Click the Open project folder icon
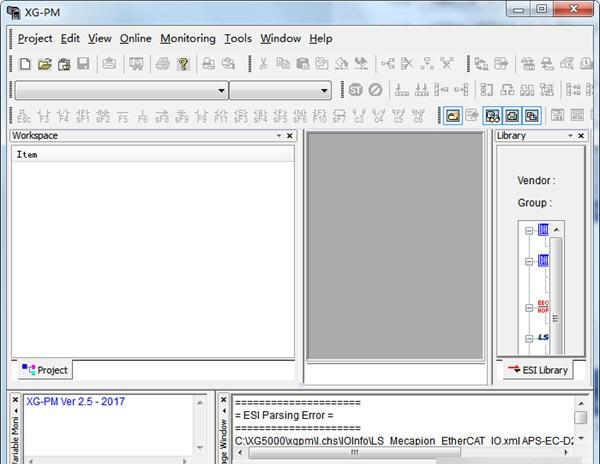The image size is (600, 464). click(x=44, y=64)
